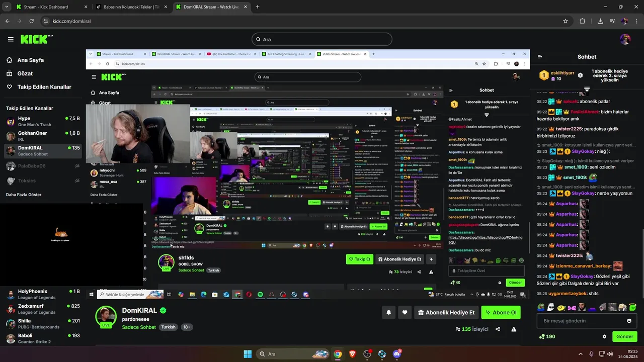The image size is (644, 362).
Task: Focus the Bir mesaj gönderin chat input
Action: 587,321
